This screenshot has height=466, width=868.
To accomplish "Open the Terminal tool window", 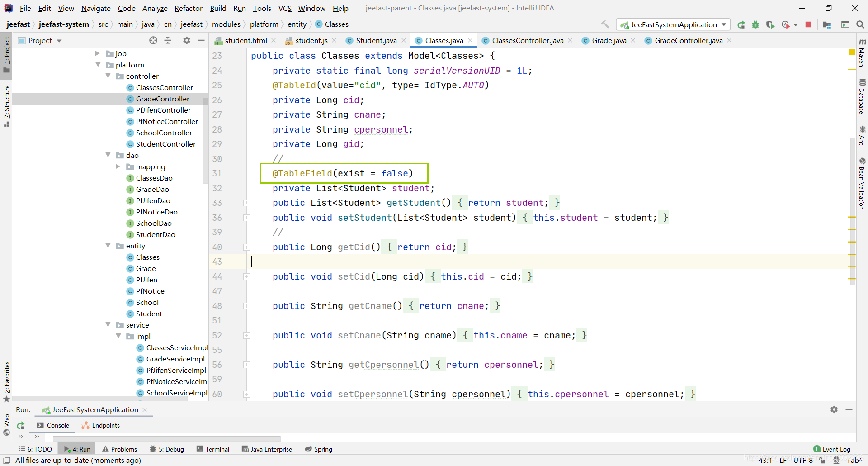I will 213,449.
